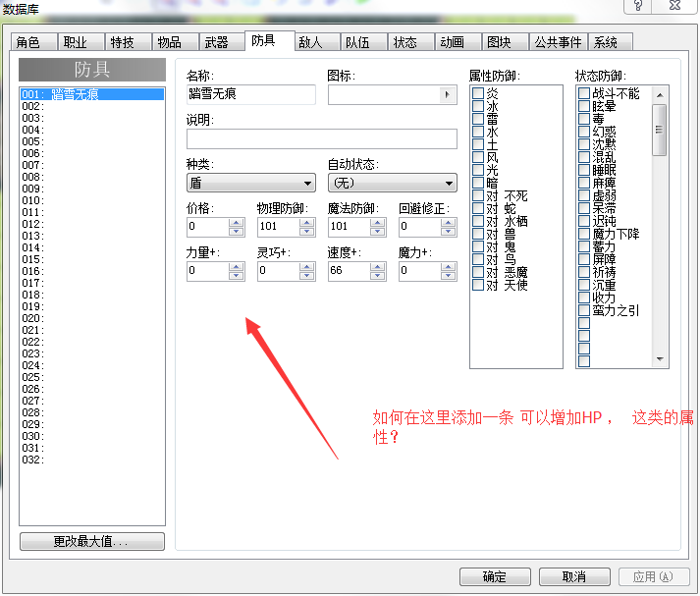700x596 pixels.
Task: Go to the 系统 tab
Action: 611,42
